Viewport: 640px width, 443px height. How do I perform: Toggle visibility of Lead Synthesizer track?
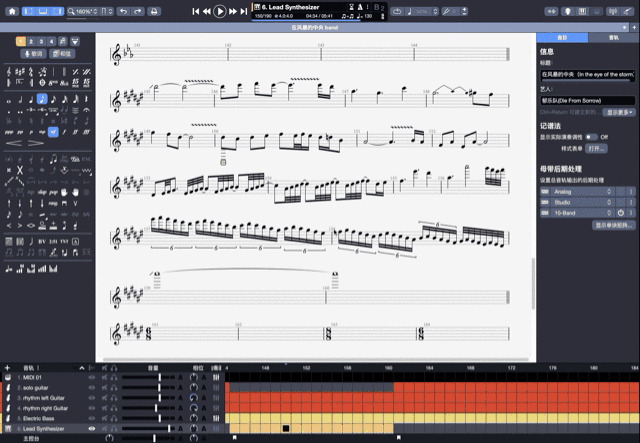pyautogui.click(x=92, y=428)
